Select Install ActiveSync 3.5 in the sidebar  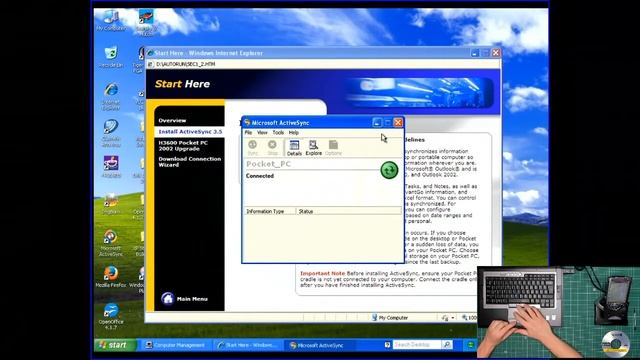coord(190,132)
